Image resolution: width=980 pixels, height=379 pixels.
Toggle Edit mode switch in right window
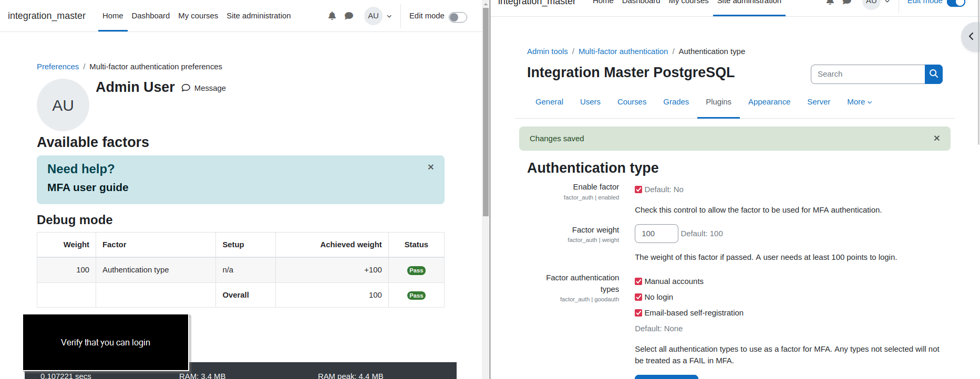point(956,2)
